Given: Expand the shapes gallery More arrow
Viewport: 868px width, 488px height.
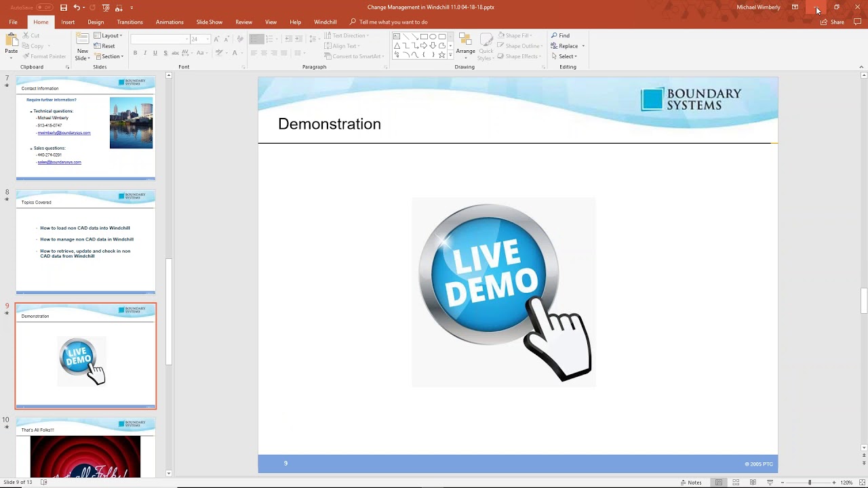Looking at the screenshot, I should 450,55.
